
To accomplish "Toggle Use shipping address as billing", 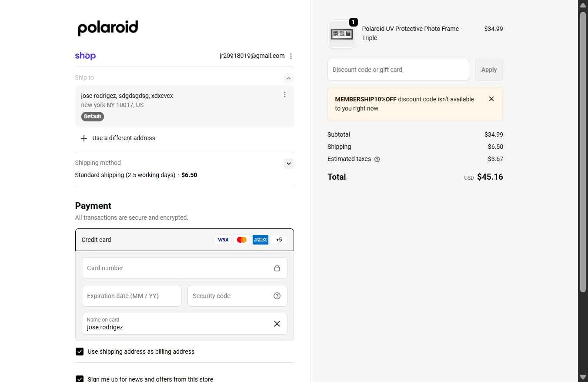I will point(80,352).
